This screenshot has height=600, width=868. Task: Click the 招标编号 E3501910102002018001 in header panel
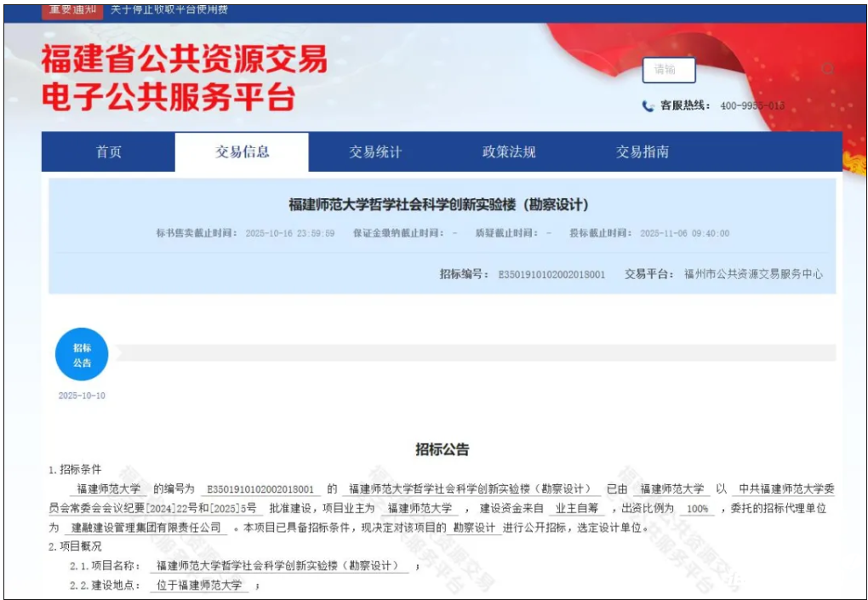click(551, 274)
